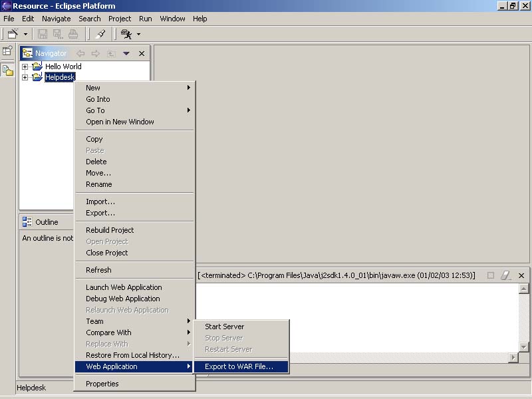Open the Navigator view menu triangle
532x399 pixels.
(126, 53)
